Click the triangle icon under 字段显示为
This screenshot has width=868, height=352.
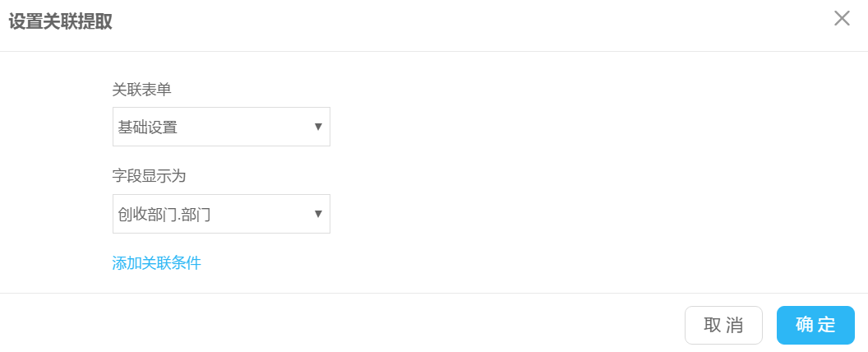tap(318, 214)
